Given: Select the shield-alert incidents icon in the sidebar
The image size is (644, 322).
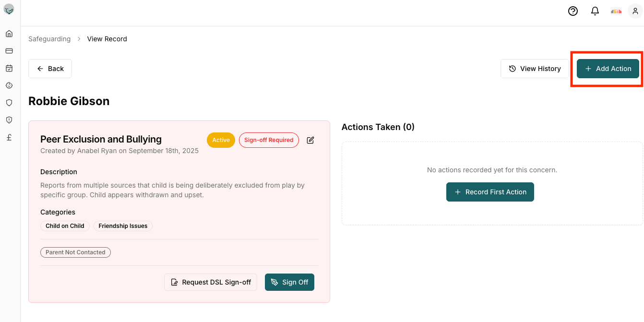Looking at the screenshot, I should (x=9, y=119).
